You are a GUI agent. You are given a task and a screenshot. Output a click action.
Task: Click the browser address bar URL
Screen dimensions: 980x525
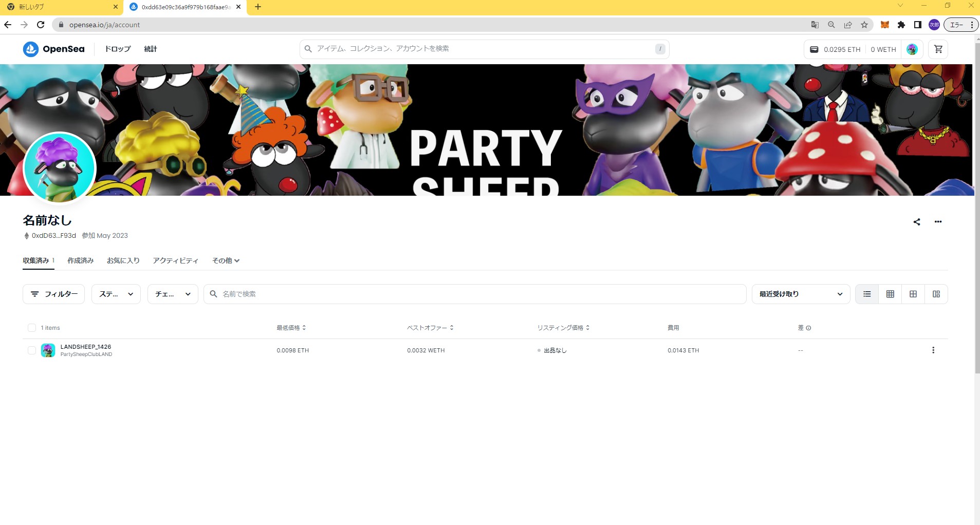105,25
